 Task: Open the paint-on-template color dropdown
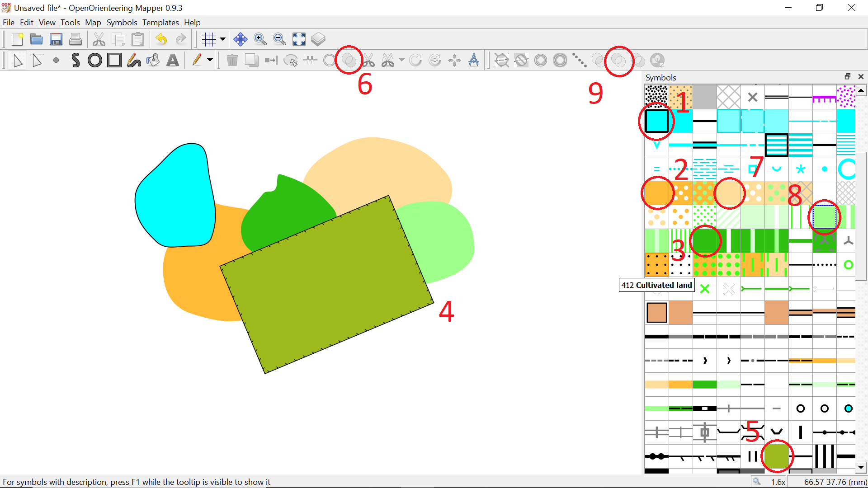click(209, 60)
